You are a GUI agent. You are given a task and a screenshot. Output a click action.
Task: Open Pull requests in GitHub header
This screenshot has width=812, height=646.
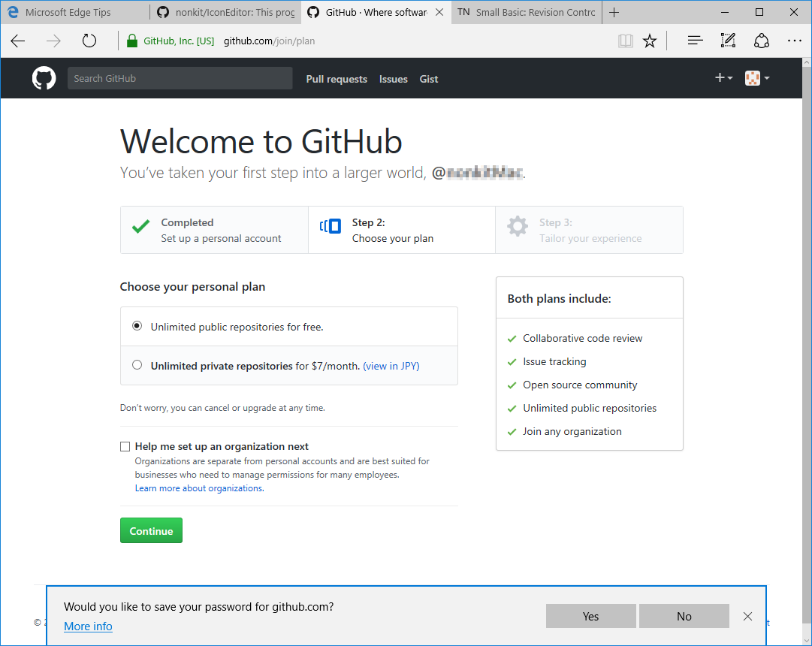[337, 79]
